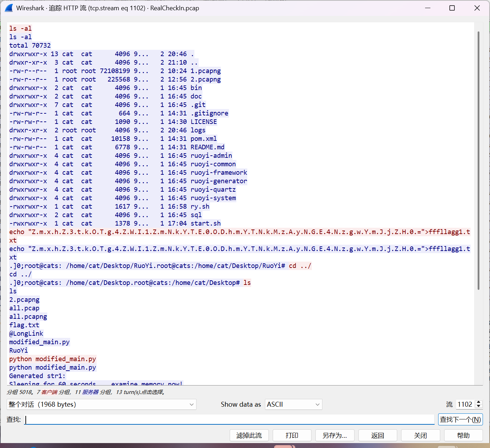
Task: Click the packet statistics line 分组 5018
Action: (86, 392)
